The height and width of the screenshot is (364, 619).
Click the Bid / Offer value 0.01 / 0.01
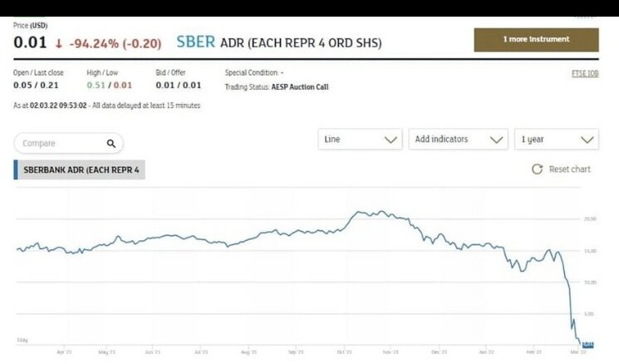(179, 86)
